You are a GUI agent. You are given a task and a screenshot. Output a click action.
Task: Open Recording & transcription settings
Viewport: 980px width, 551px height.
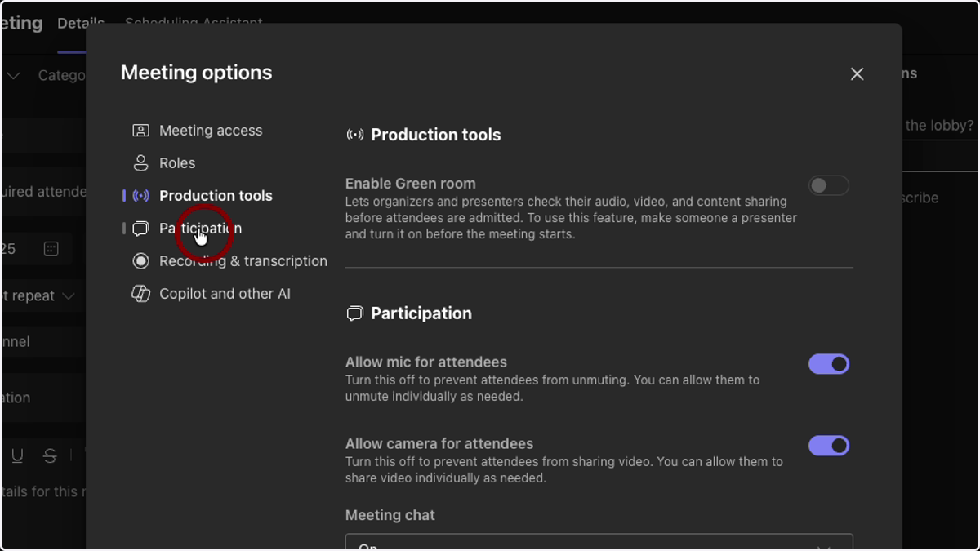243,261
